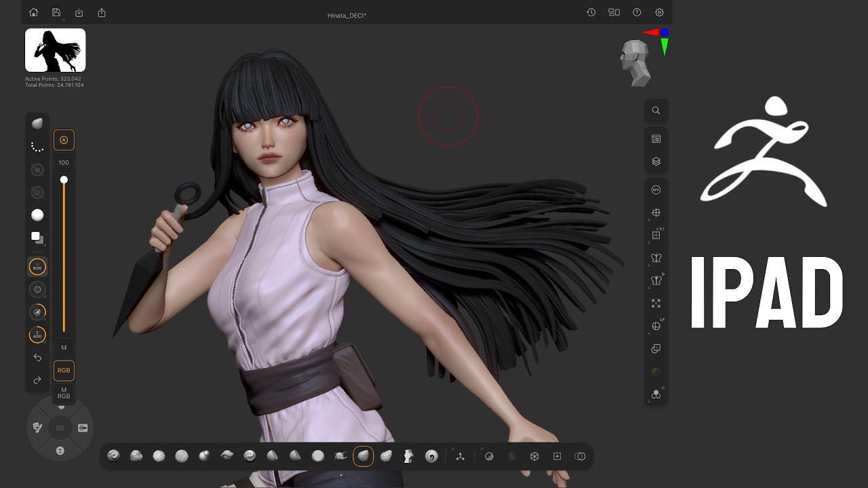Tap the import download icon
Screen dimensions: 868x488
[x=79, y=12]
